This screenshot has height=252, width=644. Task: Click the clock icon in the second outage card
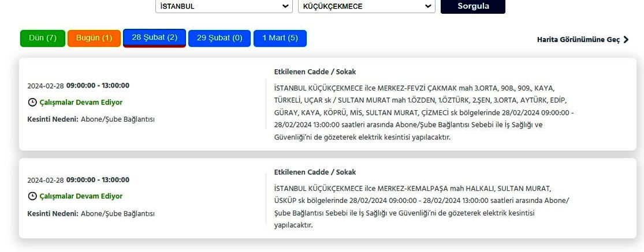point(32,196)
